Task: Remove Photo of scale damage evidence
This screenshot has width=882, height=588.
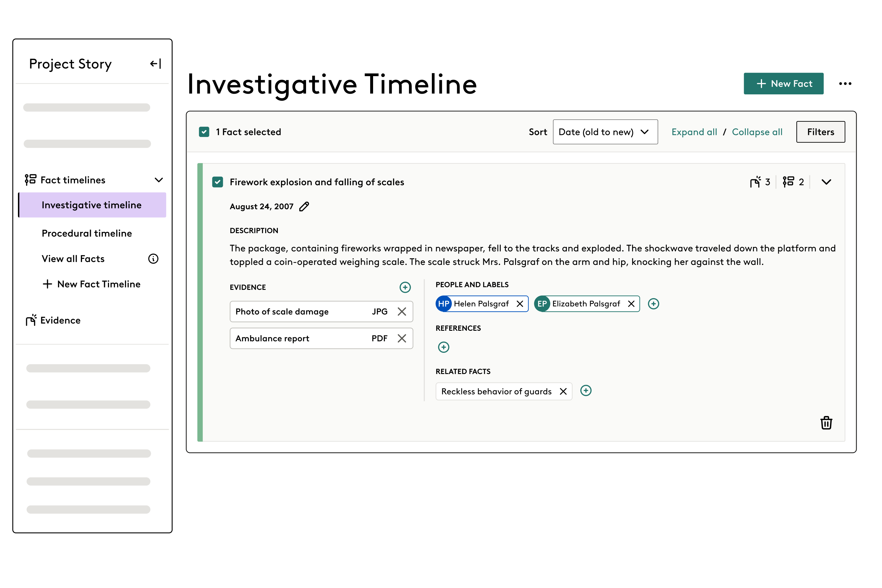Action: pyautogui.click(x=402, y=312)
